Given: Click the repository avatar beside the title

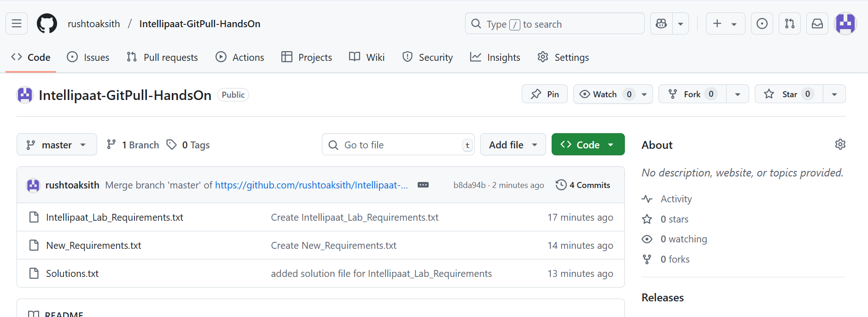Looking at the screenshot, I should click(25, 95).
